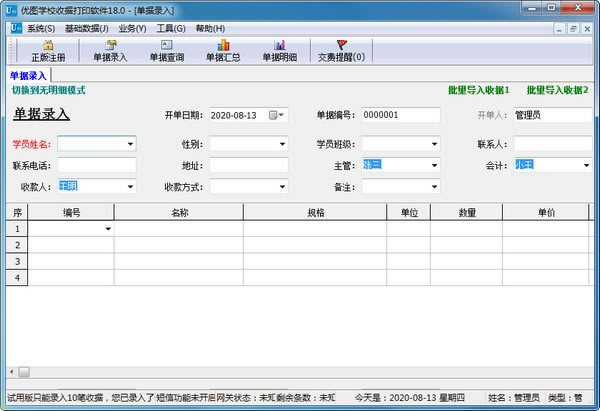
Task: Click 切换到无明细模式 link
Action: [49, 90]
